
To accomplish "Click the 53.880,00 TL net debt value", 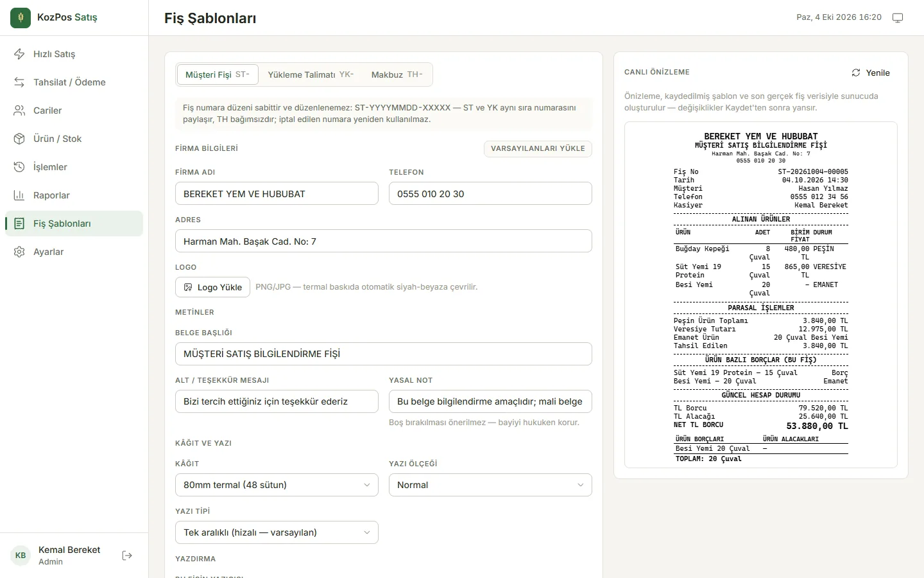I will click(x=817, y=426).
